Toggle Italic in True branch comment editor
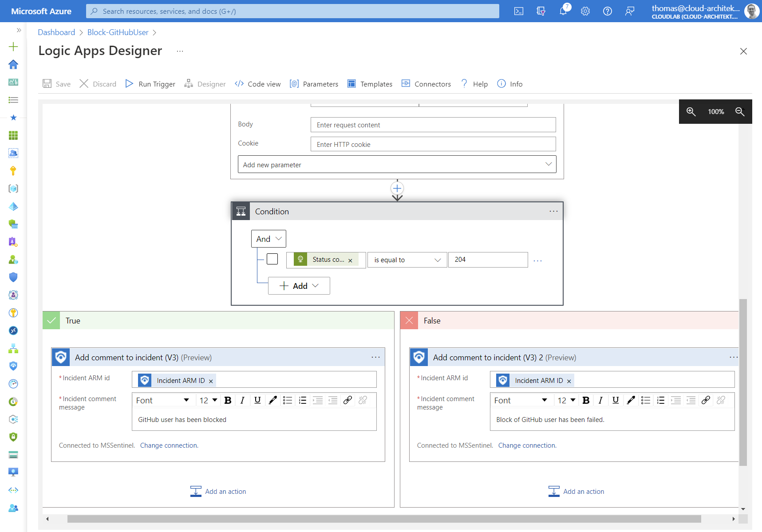The width and height of the screenshot is (762, 532). [x=242, y=400]
